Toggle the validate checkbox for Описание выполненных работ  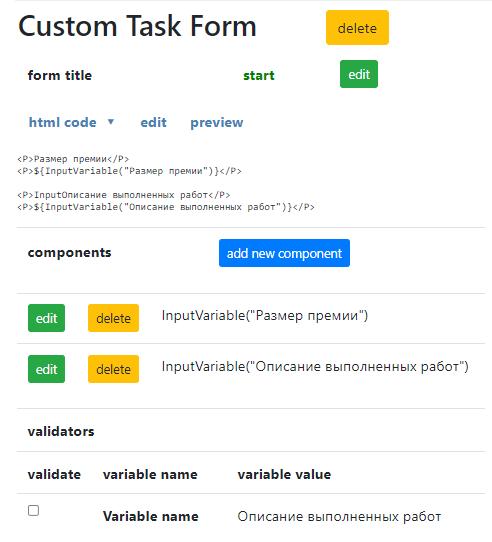click(x=34, y=510)
